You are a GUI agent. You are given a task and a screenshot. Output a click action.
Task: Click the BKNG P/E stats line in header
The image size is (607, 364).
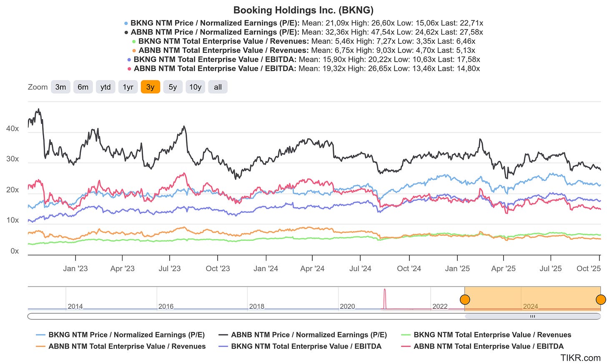coord(303,23)
